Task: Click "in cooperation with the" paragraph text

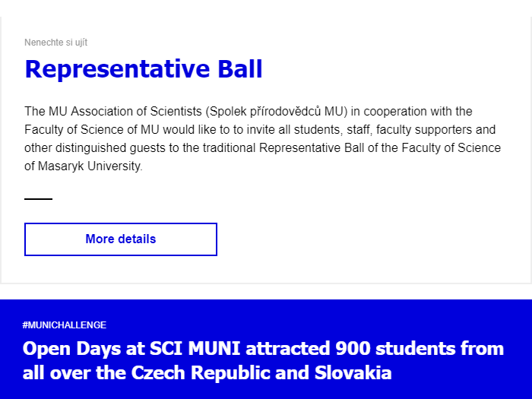Action: 413,112
